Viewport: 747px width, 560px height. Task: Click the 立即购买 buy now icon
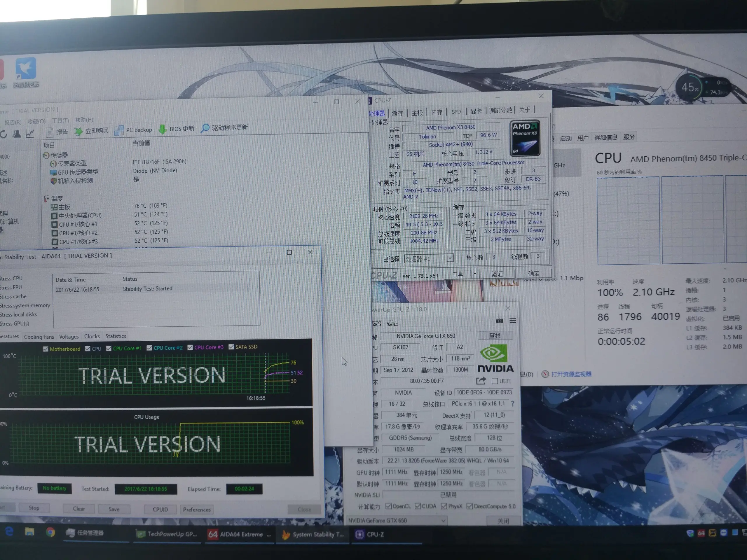[x=78, y=131]
